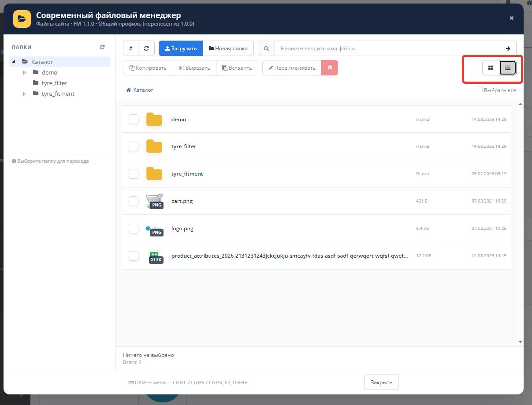Click the Загрузить upload button

pos(181,49)
